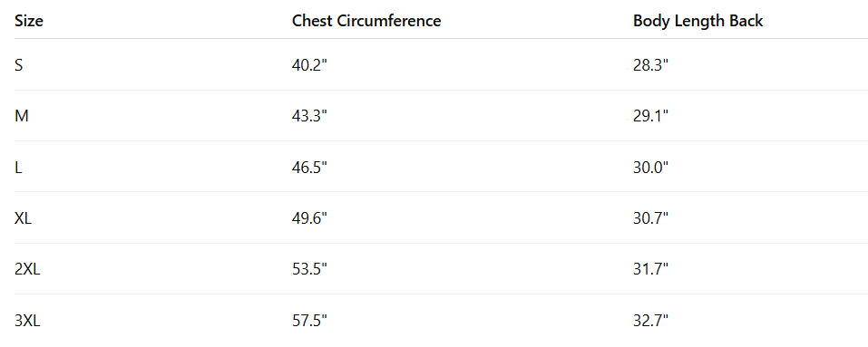Click the 43.3" chest value
Viewport: 868px width, 347px height.
(309, 116)
